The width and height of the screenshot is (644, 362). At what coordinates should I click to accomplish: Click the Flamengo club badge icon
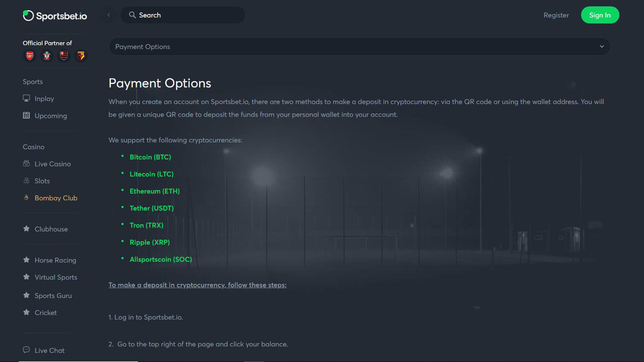pos(64,56)
